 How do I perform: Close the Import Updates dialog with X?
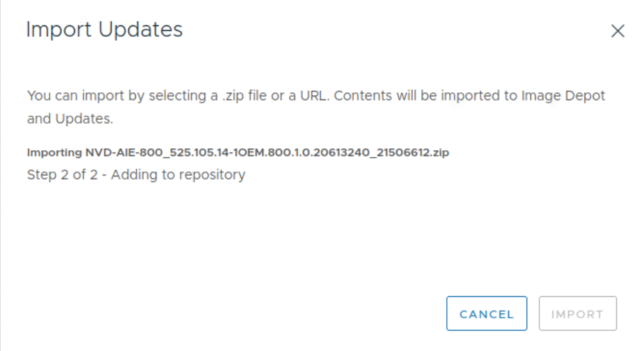point(618,31)
